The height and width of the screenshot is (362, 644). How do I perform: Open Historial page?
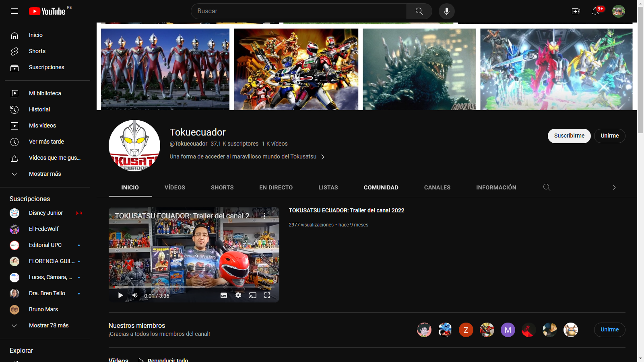click(45, 109)
